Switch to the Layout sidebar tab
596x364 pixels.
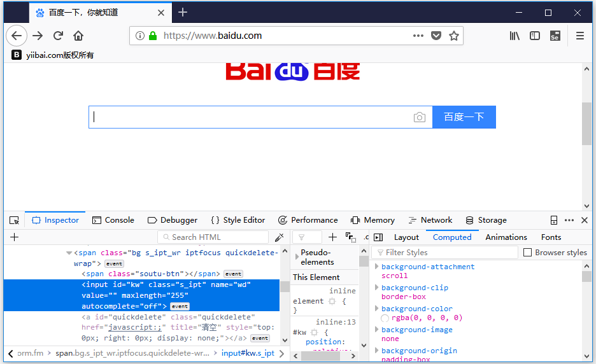[406, 237]
